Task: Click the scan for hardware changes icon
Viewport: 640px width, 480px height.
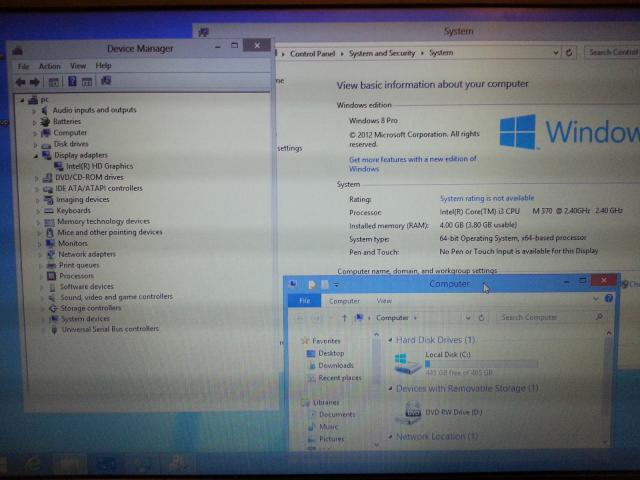Action: 105,82
